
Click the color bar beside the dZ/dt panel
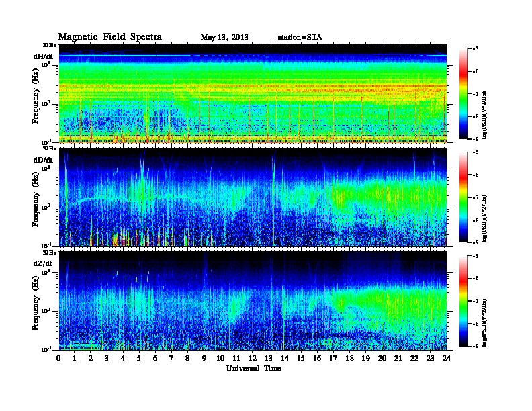[x=463, y=301]
